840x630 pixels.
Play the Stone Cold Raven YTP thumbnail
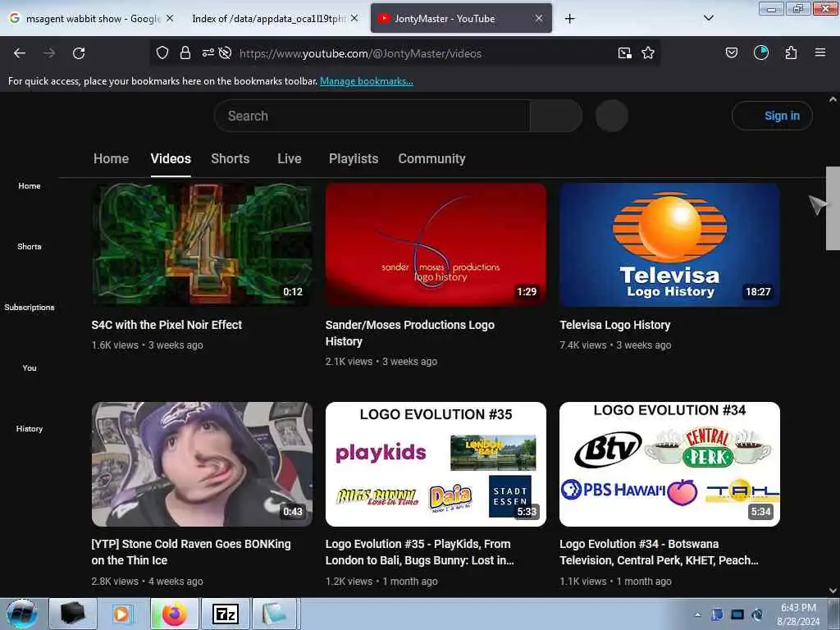(202, 464)
